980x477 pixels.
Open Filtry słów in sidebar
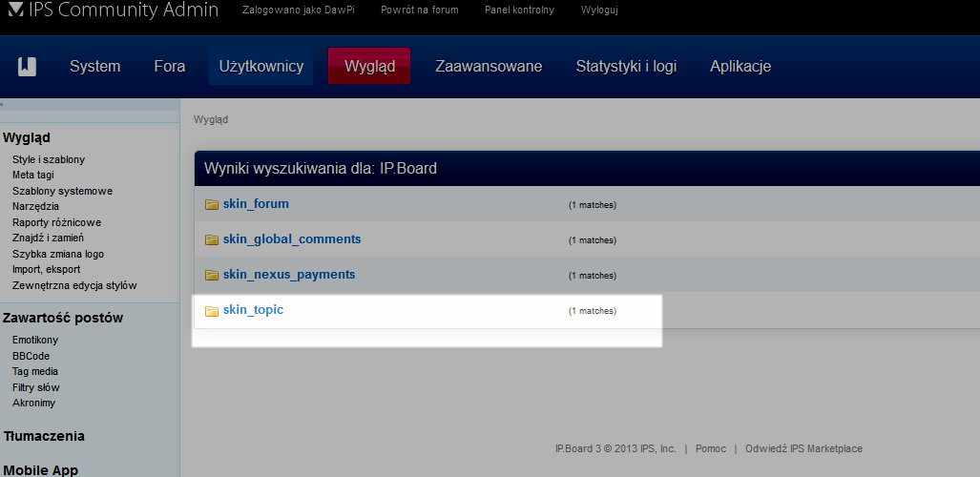35,387
